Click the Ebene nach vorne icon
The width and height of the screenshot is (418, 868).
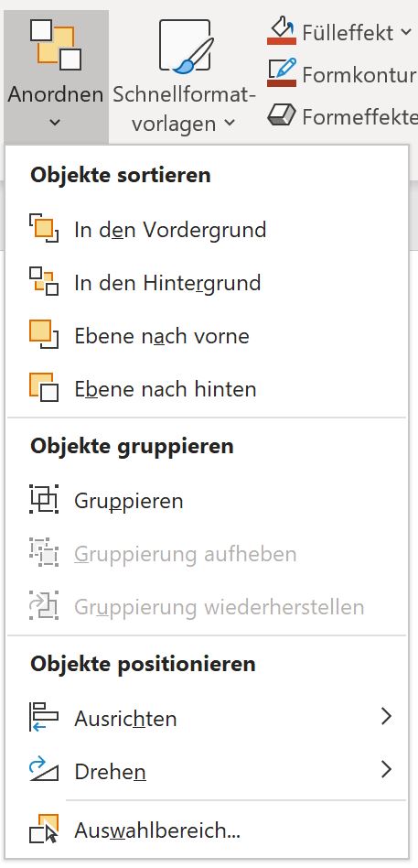(x=44, y=335)
